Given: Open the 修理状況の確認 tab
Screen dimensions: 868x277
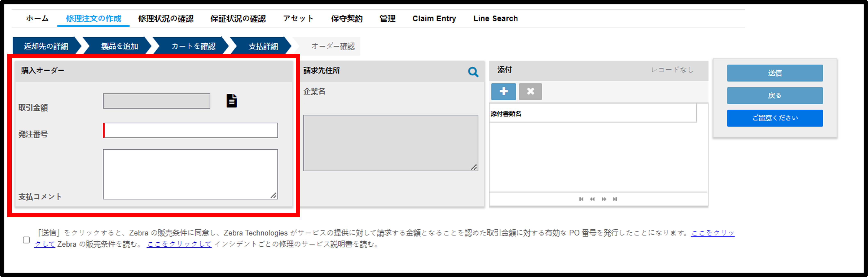Looking at the screenshot, I should point(166,18).
